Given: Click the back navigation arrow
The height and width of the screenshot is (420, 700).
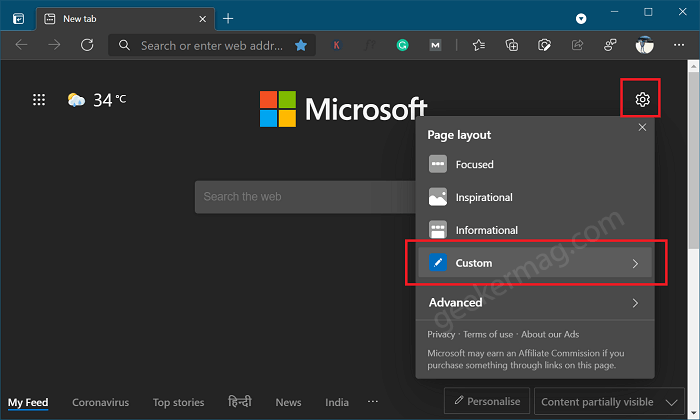Looking at the screenshot, I should (x=21, y=45).
